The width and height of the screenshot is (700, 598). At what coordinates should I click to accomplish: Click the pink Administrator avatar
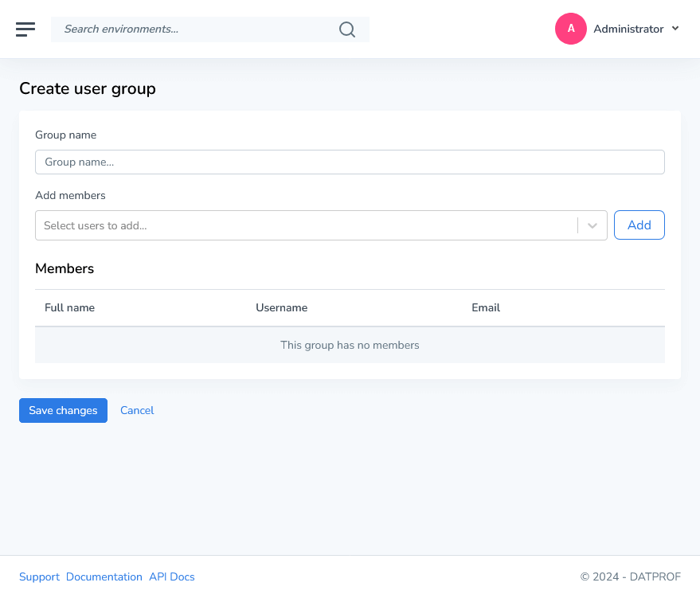tap(570, 29)
